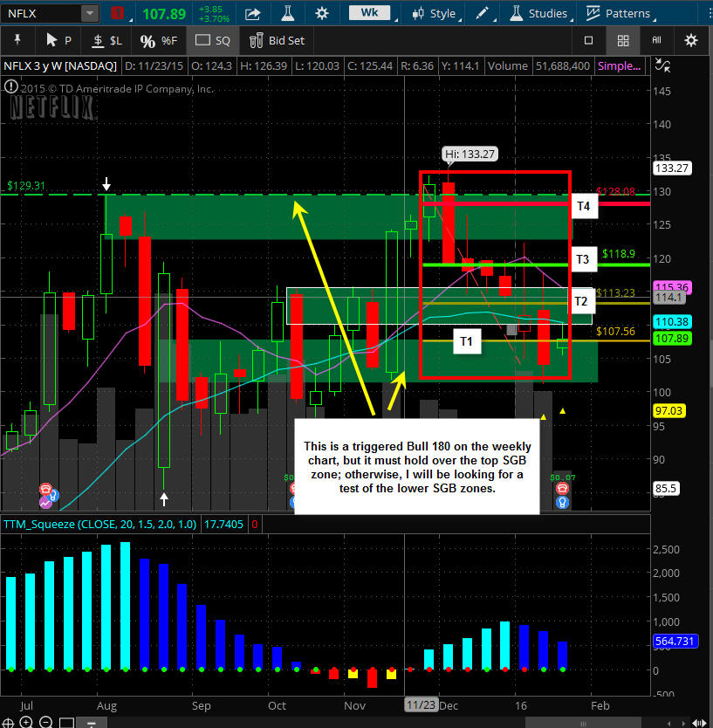713x728 pixels.
Task: Click the Hi: 133.27 price bubble
Action: 470,154
